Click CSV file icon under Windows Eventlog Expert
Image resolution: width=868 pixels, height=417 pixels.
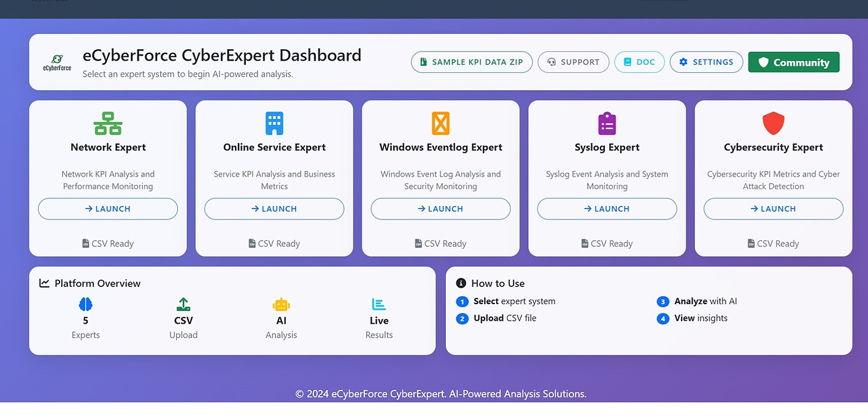(418, 243)
